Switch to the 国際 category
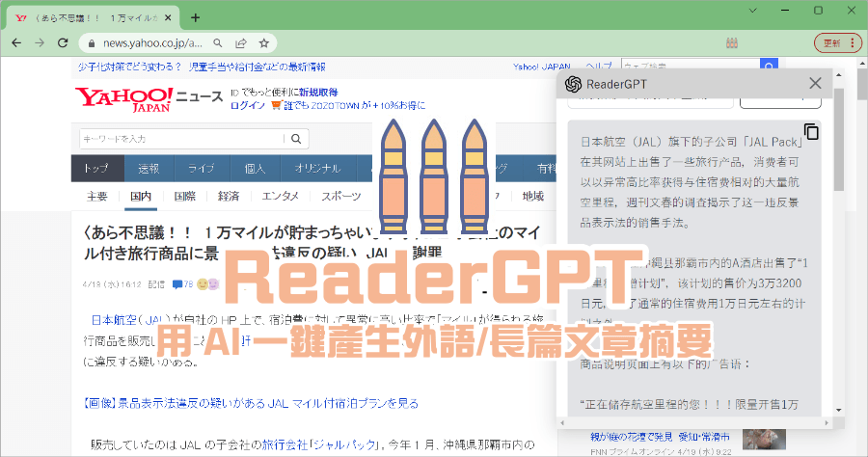The width and height of the screenshot is (868, 457). pyautogui.click(x=184, y=196)
